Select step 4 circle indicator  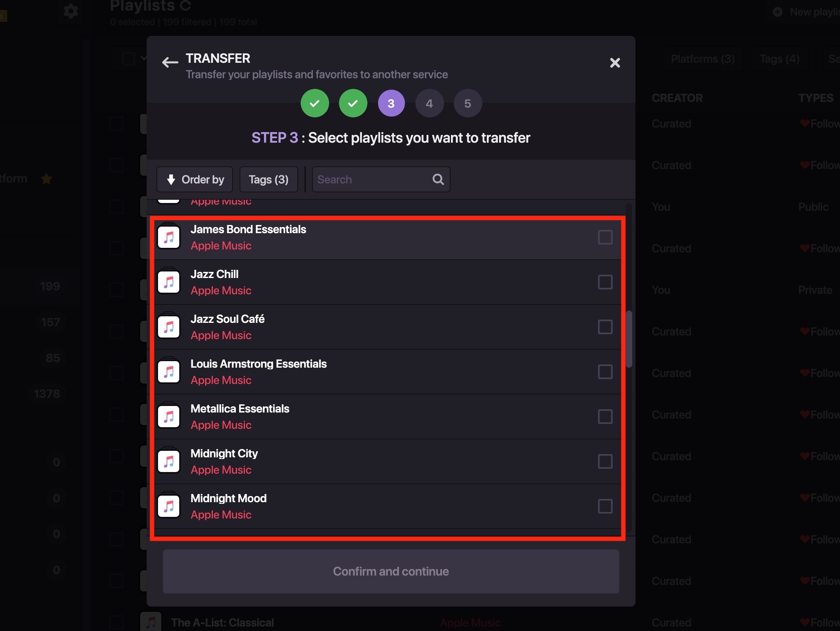(429, 103)
